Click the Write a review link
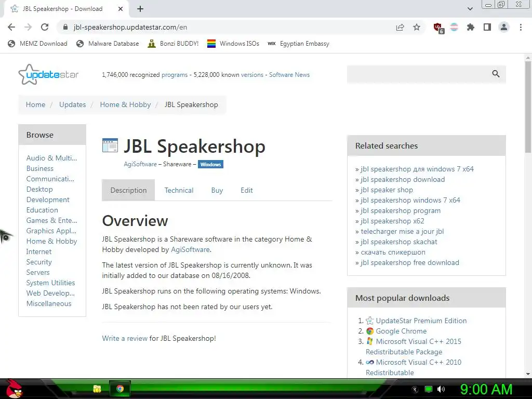Image resolution: width=532 pixels, height=399 pixels. (x=125, y=338)
